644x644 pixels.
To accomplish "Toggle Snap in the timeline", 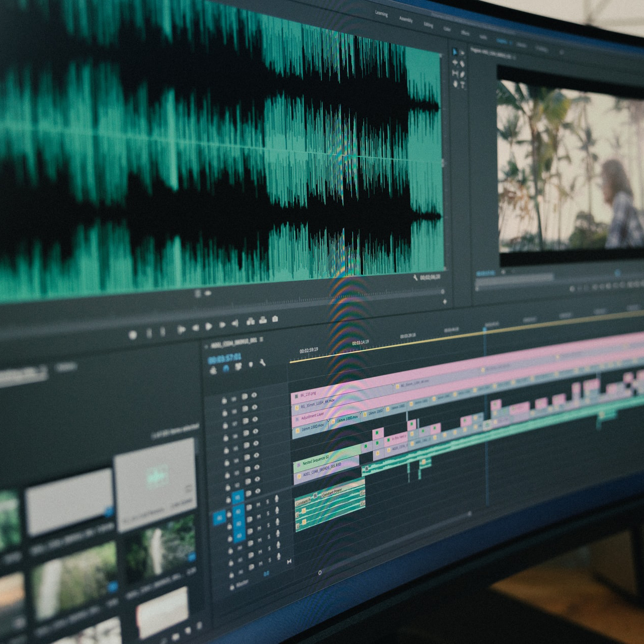I will coord(226,368).
